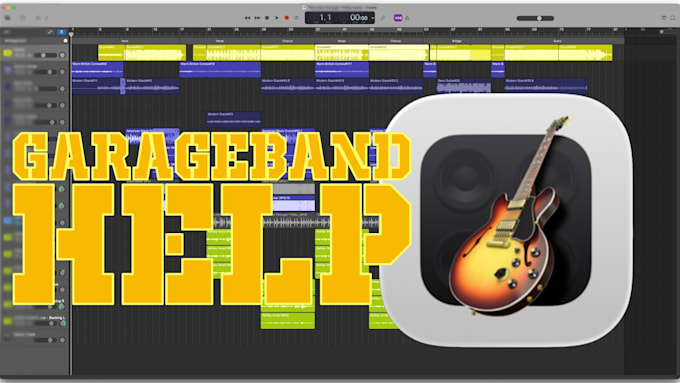The height and width of the screenshot is (383, 680).
Task: Select the Intro arrangement marker
Action: (125, 41)
